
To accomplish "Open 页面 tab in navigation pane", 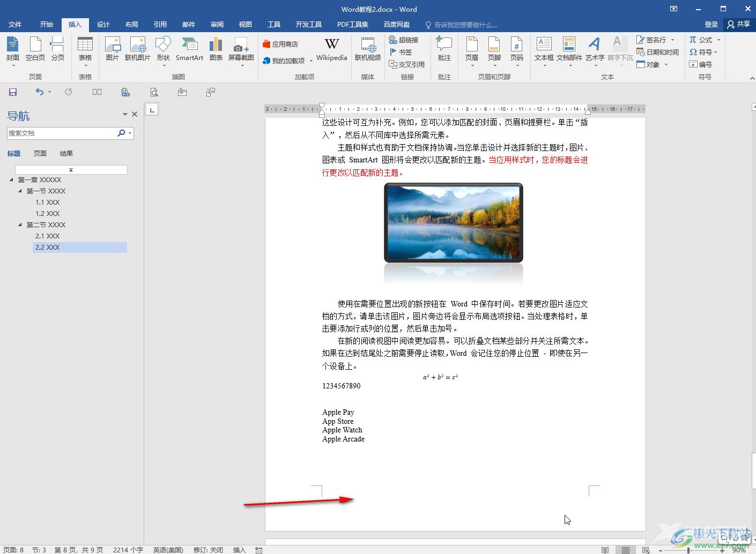I will pos(40,154).
